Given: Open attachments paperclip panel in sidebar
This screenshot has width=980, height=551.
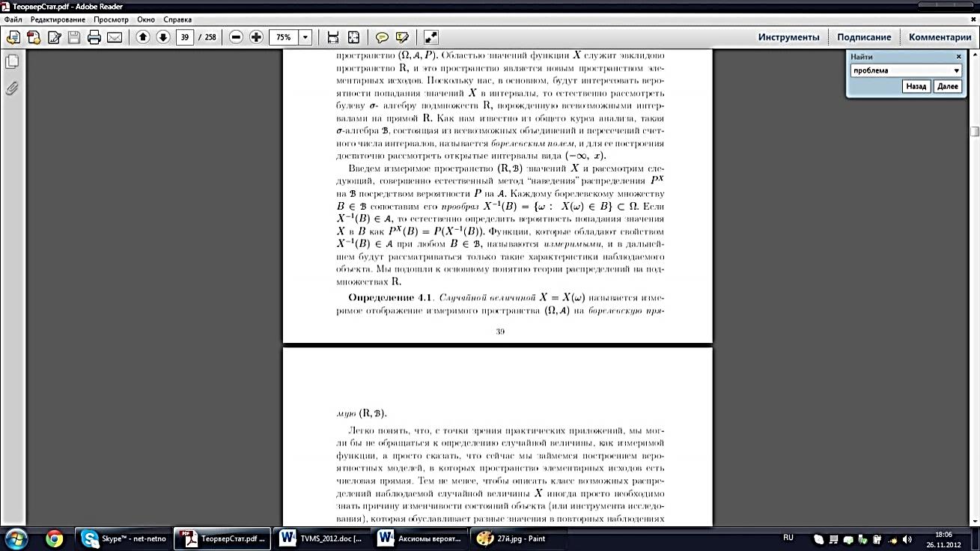Looking at the screenshot, I should tap(11, 89).
